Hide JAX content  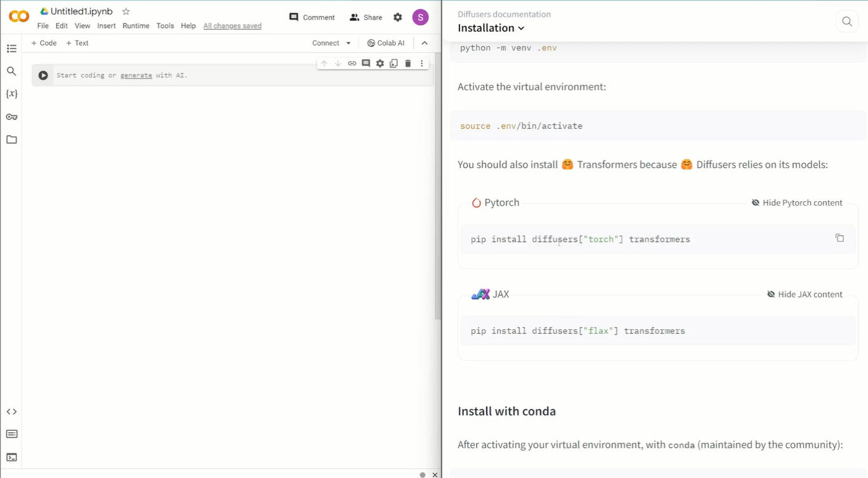tap(804, 295)
